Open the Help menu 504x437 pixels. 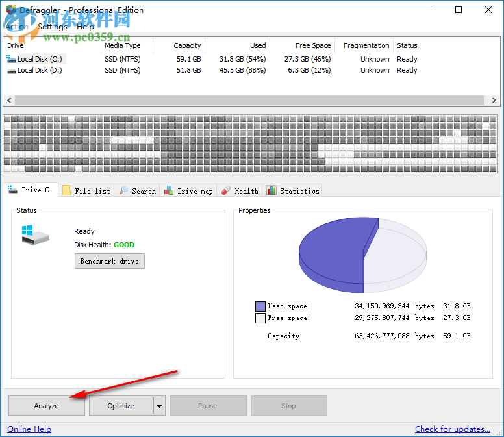pos(85,27)
